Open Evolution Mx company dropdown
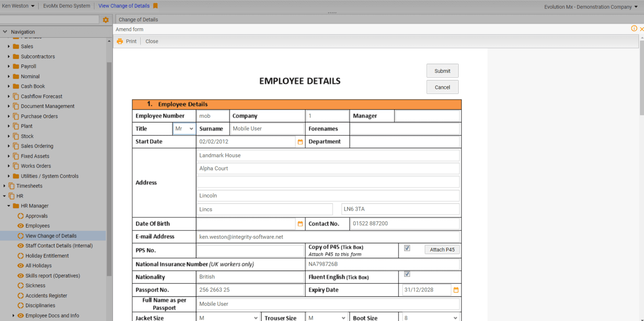 click(592, 7)
